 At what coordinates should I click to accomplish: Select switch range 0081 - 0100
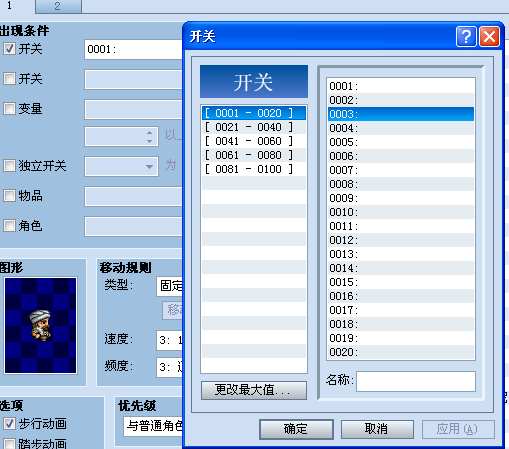click(x=254, y=169)
